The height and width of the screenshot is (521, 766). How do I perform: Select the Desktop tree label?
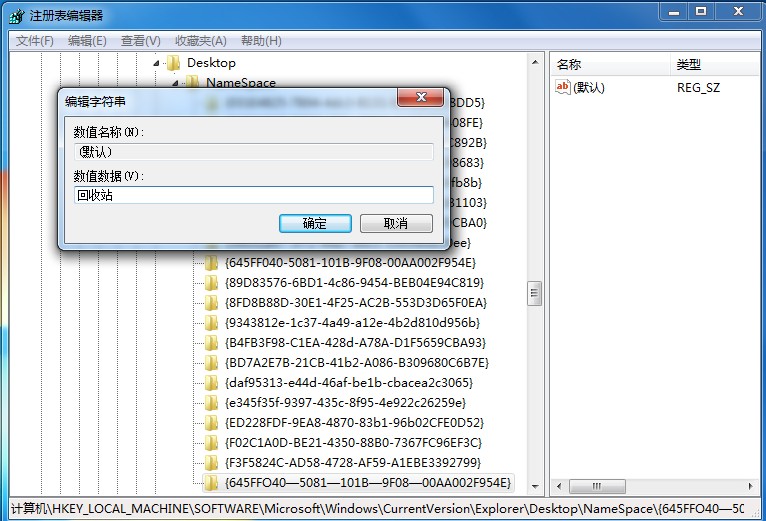(212, 63)
